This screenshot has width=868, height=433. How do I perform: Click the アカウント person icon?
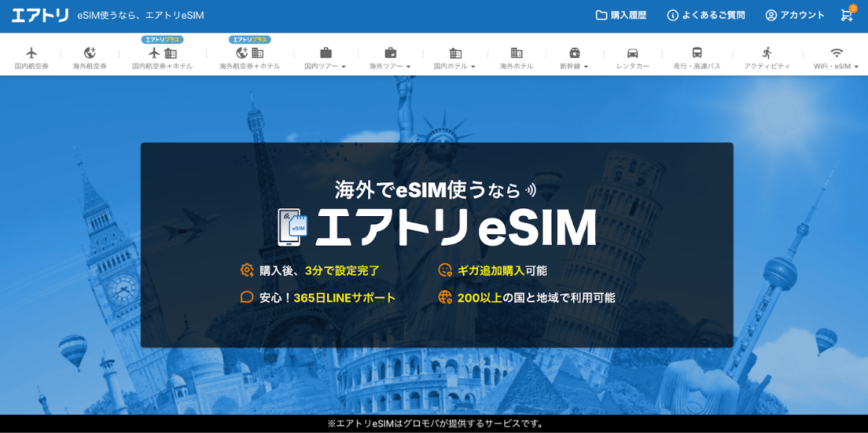[770, 14]
